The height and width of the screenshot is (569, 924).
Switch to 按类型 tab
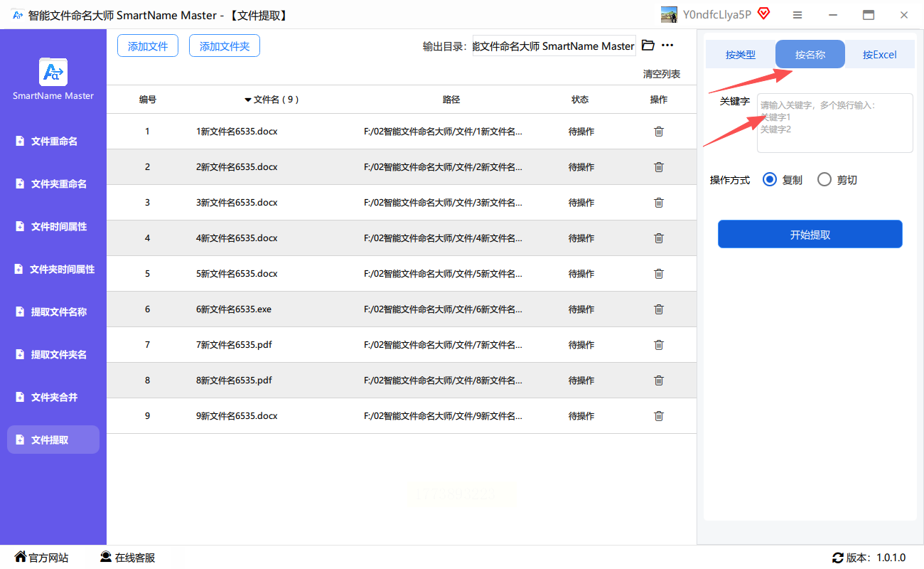[741, 55]
